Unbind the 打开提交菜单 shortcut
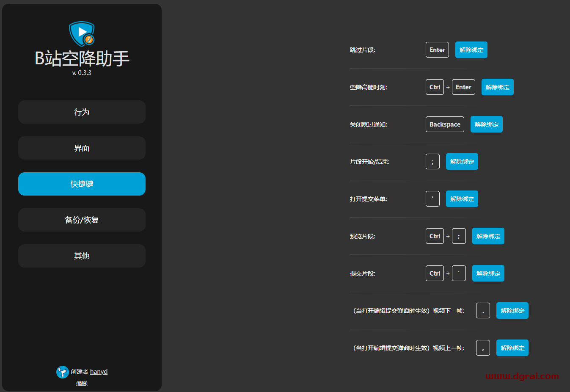570x392 pixels. 462,199
